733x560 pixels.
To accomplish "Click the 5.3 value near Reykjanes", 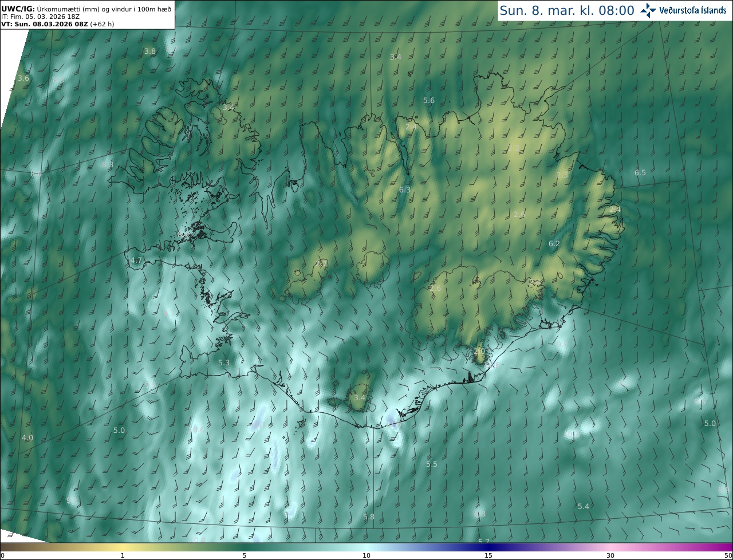I will pos(224,362).
